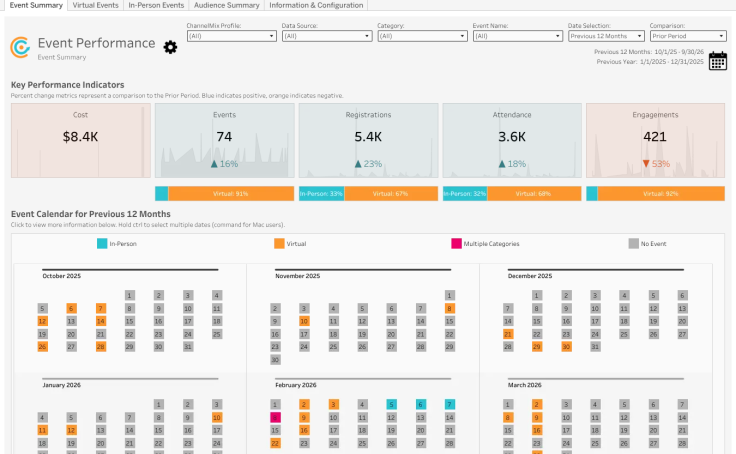736x454 pixels.
Task: Select December 2025 day 29
Action: click(537, 346)
